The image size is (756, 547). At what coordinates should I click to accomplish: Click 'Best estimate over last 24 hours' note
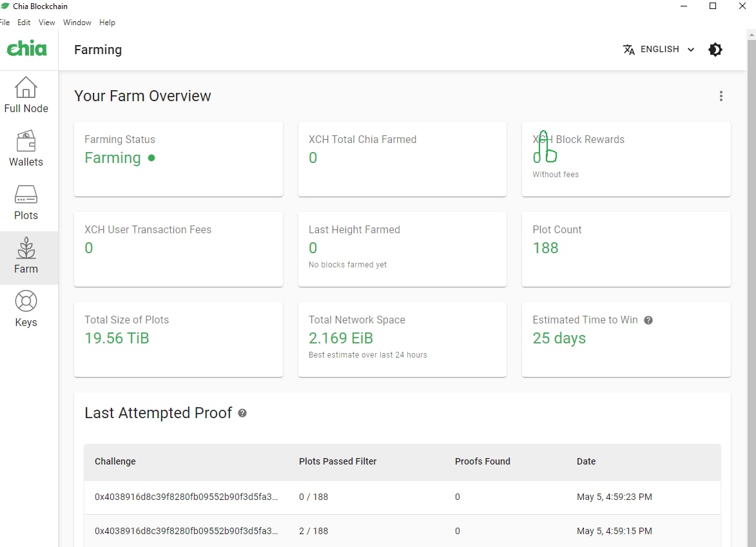click(368, 355)
